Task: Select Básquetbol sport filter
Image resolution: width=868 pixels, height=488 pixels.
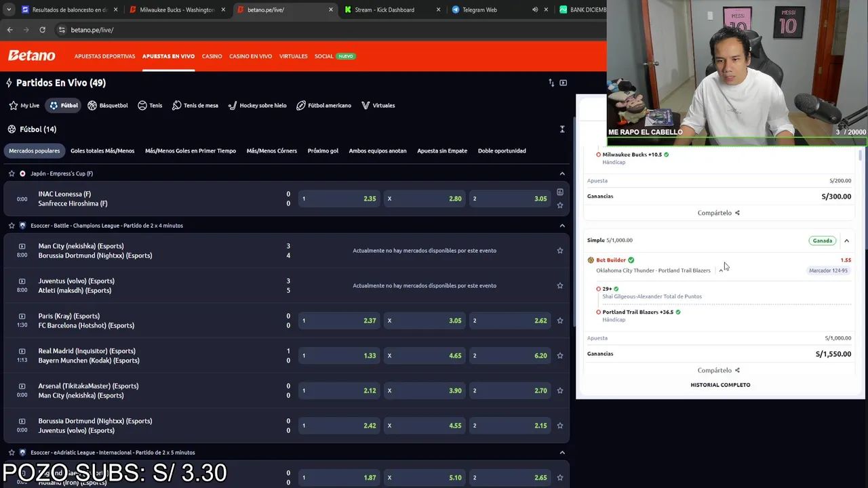Action: click(x=108, y=106)
